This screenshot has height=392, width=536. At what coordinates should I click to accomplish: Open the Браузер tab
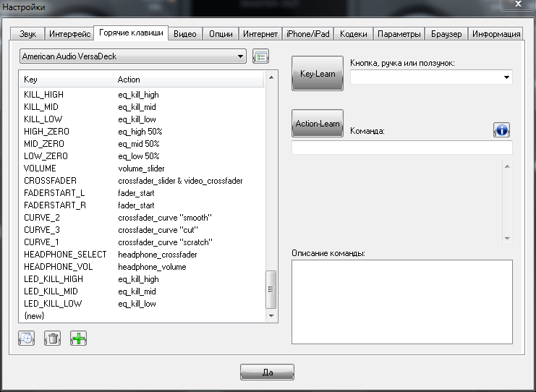pos(446,34)
